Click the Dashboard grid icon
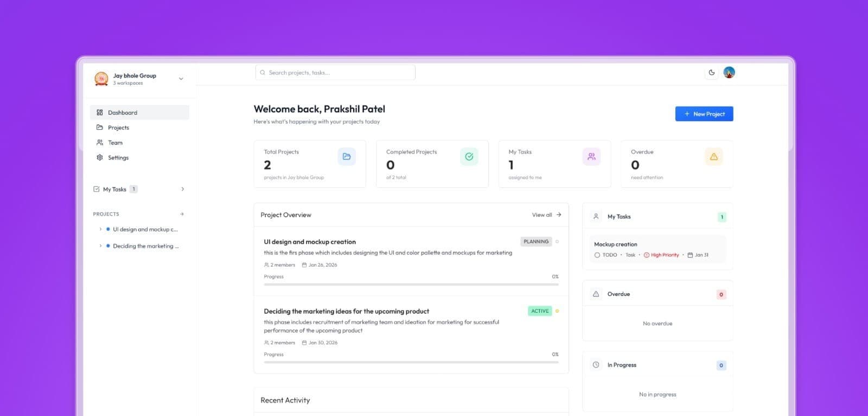The image size is (868, 416). pyautogui.click(x=100, y=112)
